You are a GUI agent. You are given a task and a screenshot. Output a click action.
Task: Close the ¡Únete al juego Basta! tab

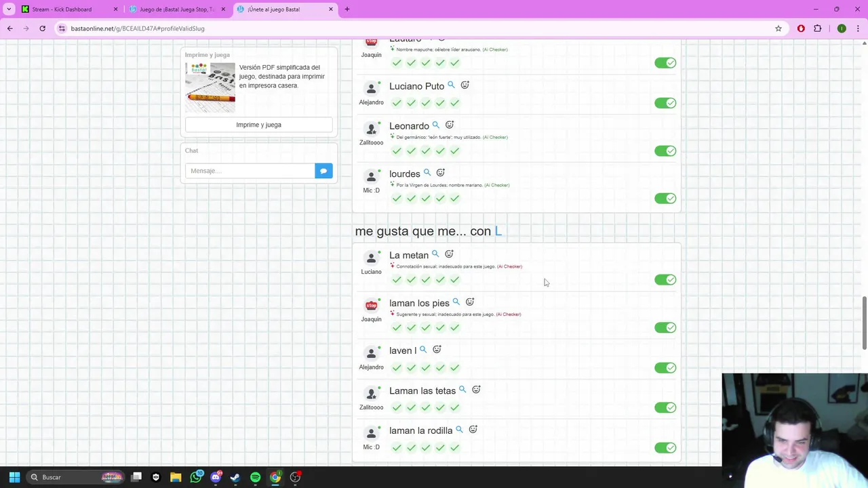coord(331,9)
